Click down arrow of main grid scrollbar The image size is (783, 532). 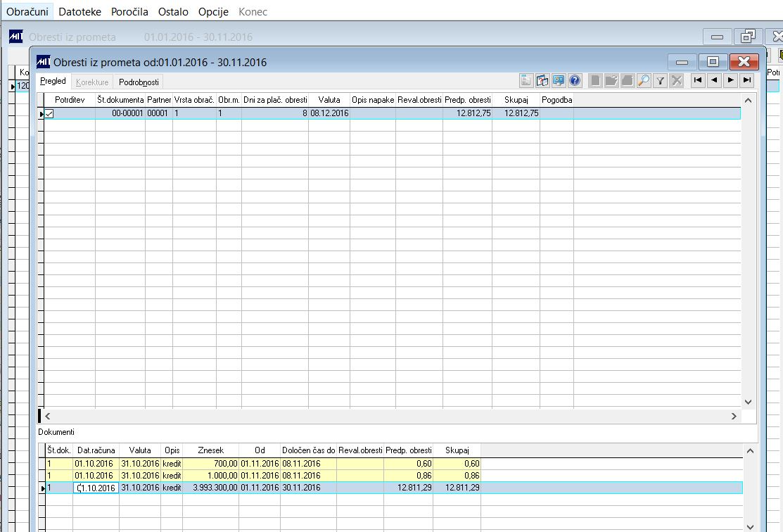coord(748,402)
